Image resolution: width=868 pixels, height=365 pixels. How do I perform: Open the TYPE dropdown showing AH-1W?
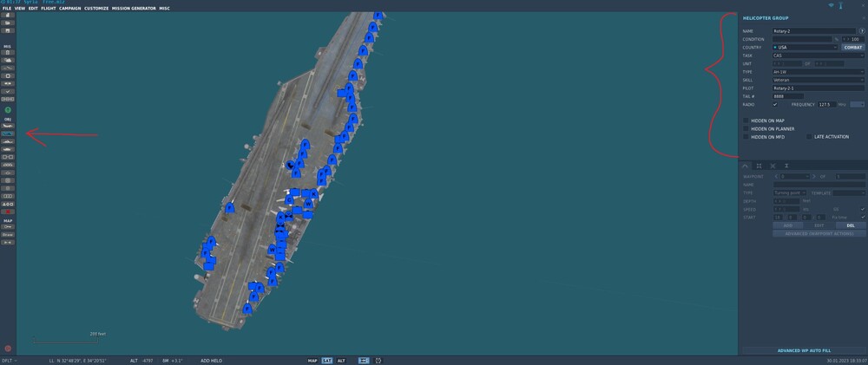pyautogui.click(x=819, y=72)
